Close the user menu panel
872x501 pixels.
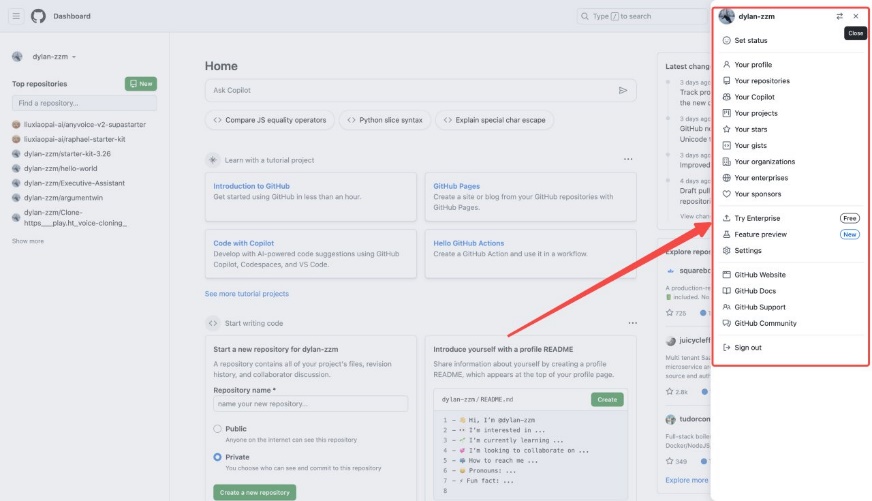click(x=856, y=16)
